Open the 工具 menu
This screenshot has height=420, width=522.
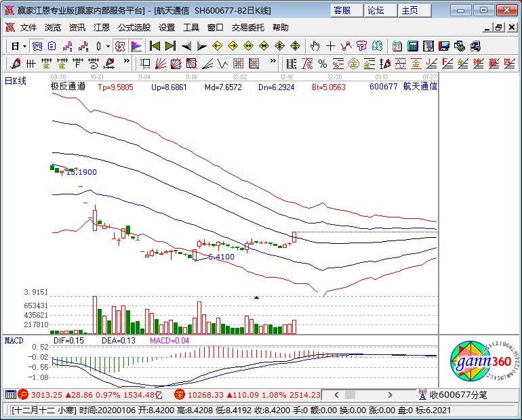coord(191,28)
